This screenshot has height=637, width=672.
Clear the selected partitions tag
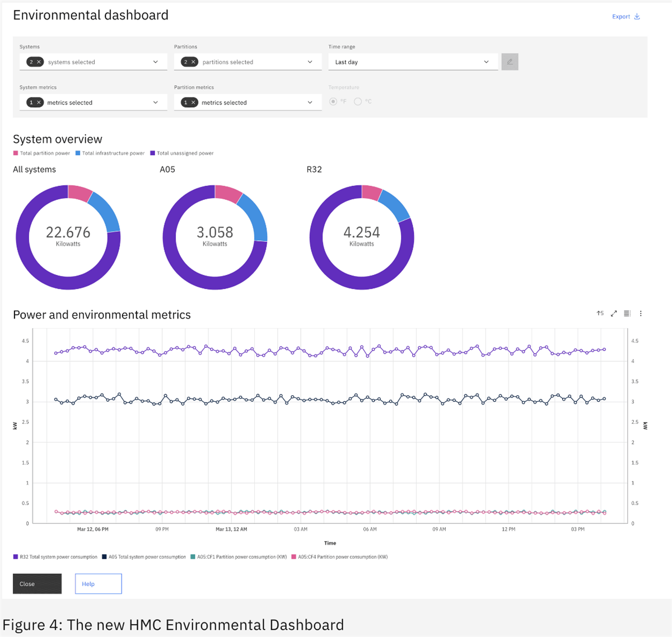193,62
